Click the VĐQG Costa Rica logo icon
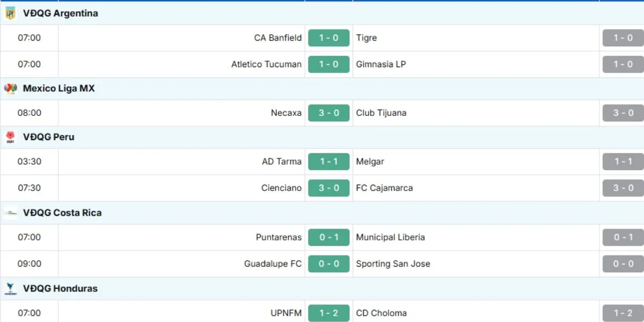This screenshot has height=322, width=644. coord(10,213)
